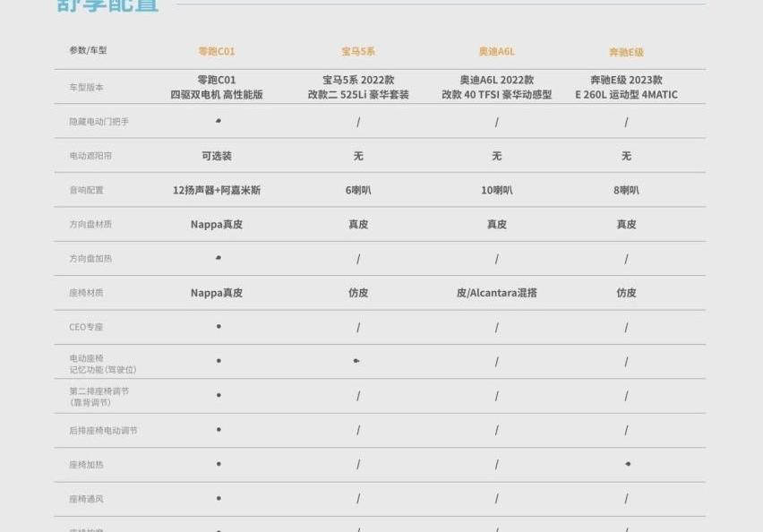Click the 零跑C01 dot in 电动座椅记忆功能 row
Viewport: 763px width, 532px height.
coord(219,361)
